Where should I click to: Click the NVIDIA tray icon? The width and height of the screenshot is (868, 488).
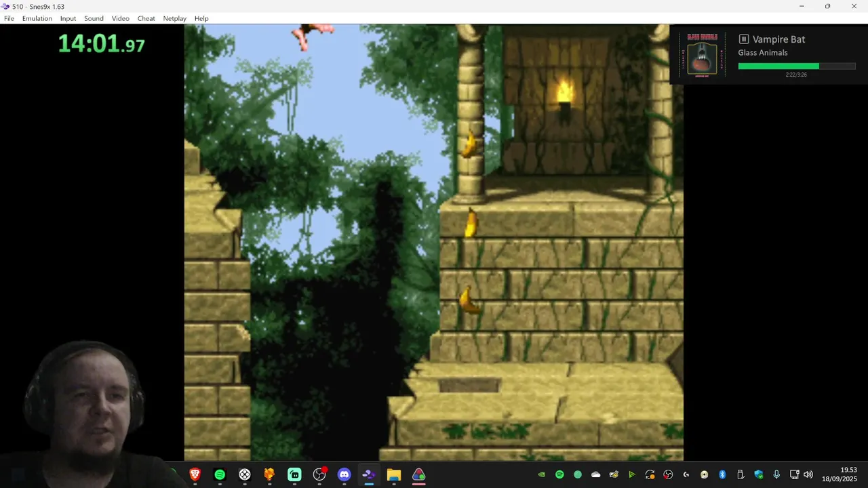pos(541,475)
